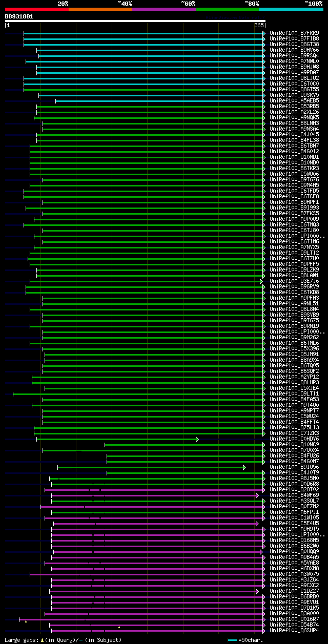Screen dimensions: 328x644
Task: Choose the UniRef100_Q8GT55 entry
Action: 294,90
